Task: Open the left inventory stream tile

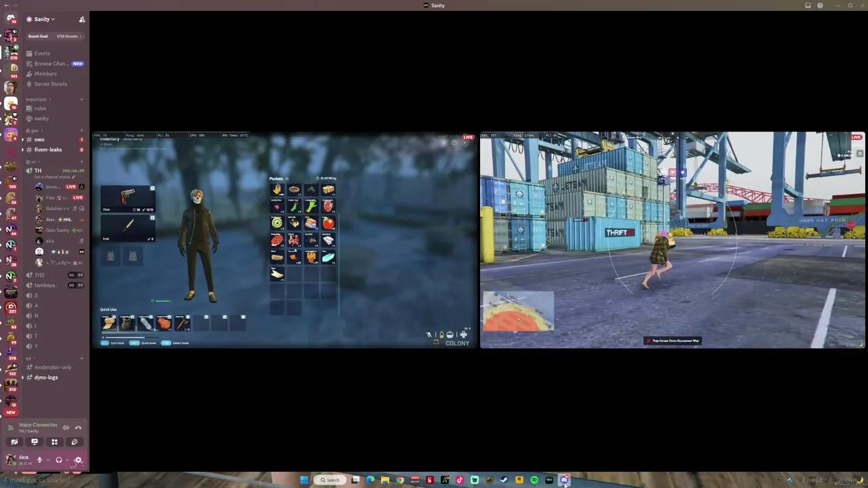Action: (285, 240)
